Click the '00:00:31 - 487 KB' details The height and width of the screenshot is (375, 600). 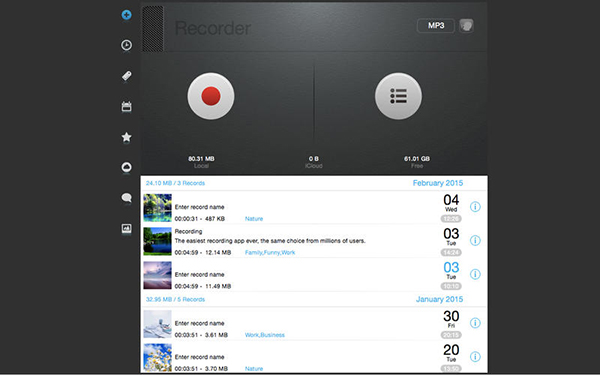tap(200, 219)
